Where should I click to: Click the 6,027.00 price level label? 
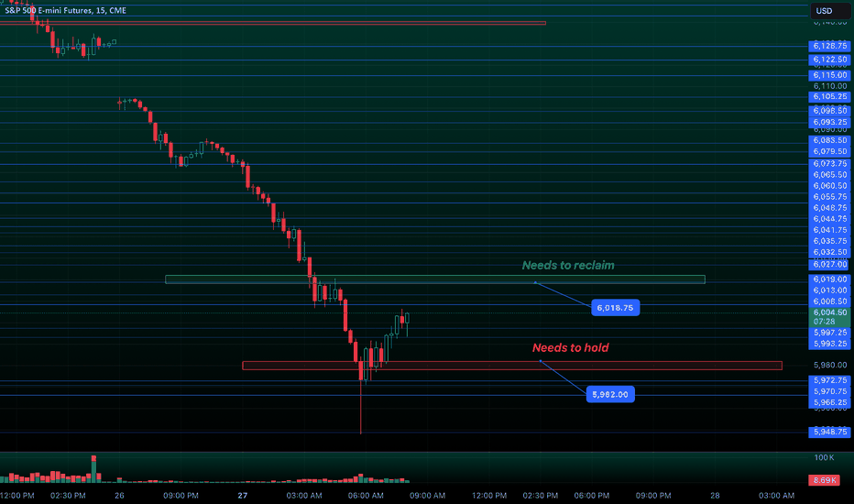coord(830,265)
